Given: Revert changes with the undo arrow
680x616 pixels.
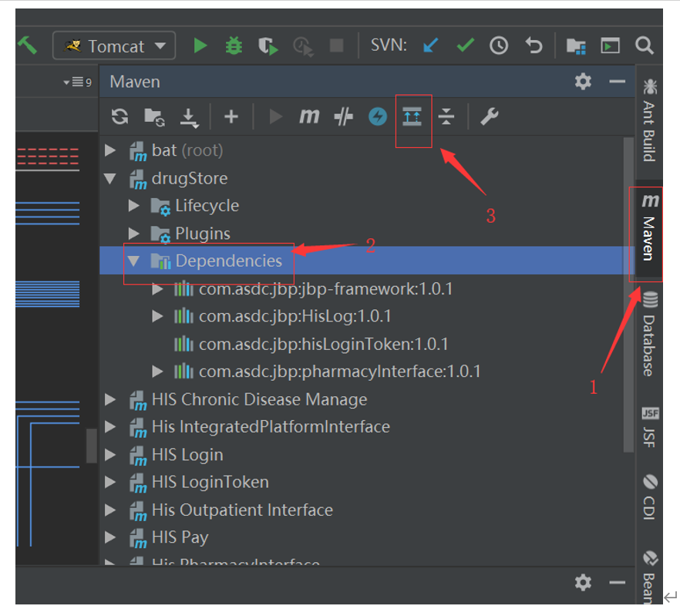Looking at the screenshot, I should pos(534,45).
